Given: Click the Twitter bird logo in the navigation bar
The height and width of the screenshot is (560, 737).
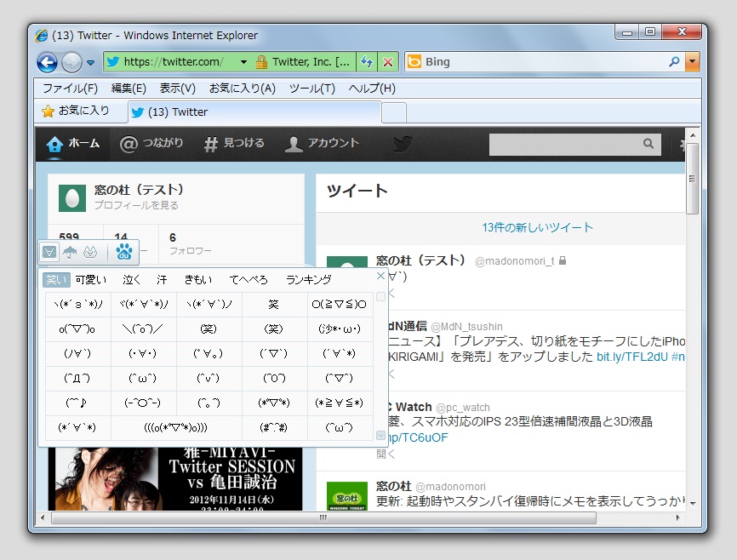Looking at the screenshot, I should (x=402, y=145).
